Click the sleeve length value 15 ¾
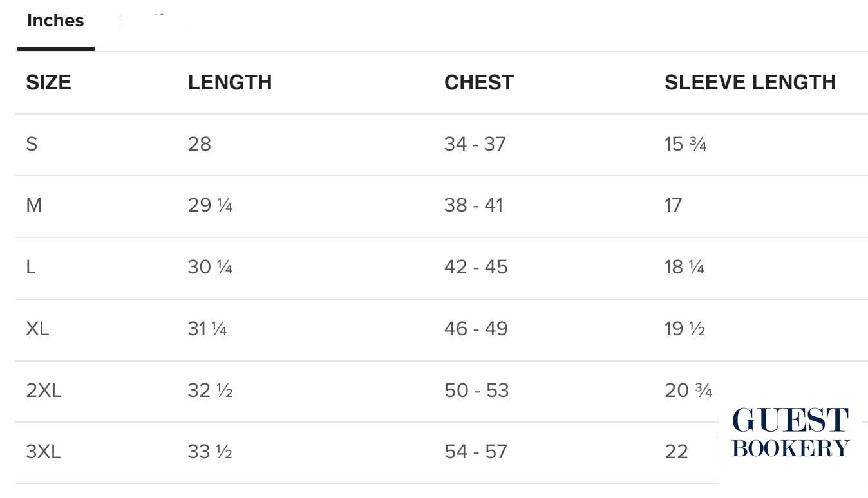Viewport: 868px width, 498px height. click(685, 144)
